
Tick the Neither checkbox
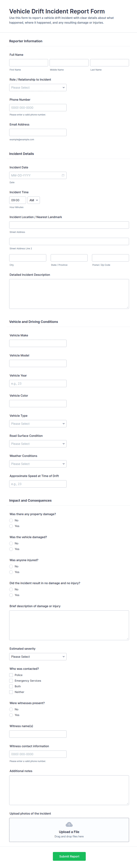[11, 692]
